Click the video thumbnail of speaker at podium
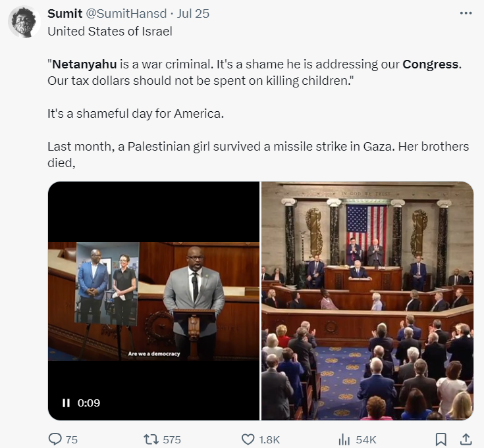This screenshot has height=448, width=484. [x=153, y=300]
